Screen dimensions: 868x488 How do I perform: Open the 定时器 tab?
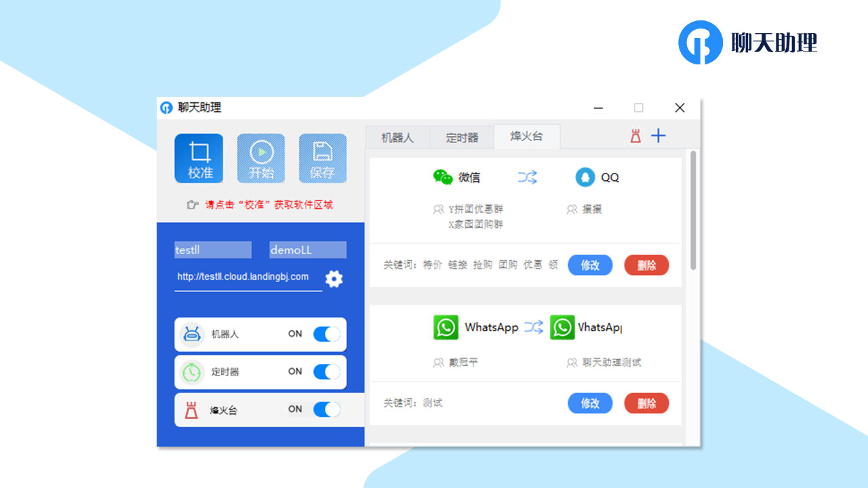click(462, 137)
